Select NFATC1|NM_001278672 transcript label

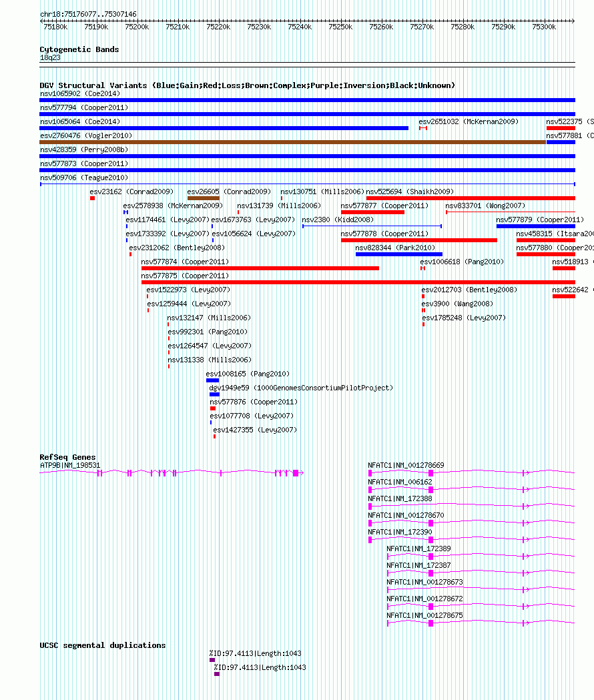tap(424, 599)
